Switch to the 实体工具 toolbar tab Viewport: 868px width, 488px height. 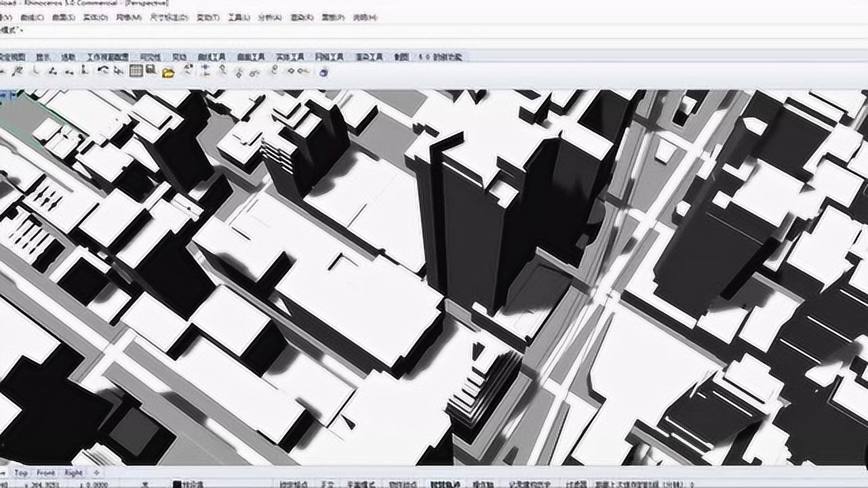coord(290,58)
